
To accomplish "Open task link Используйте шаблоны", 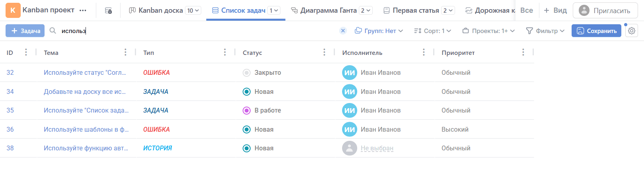I will tap(86, 129).
